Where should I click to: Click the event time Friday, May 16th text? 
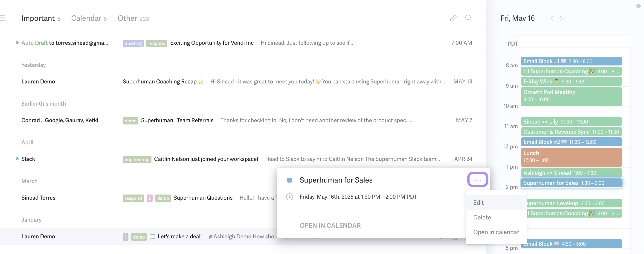coord(358,197)
